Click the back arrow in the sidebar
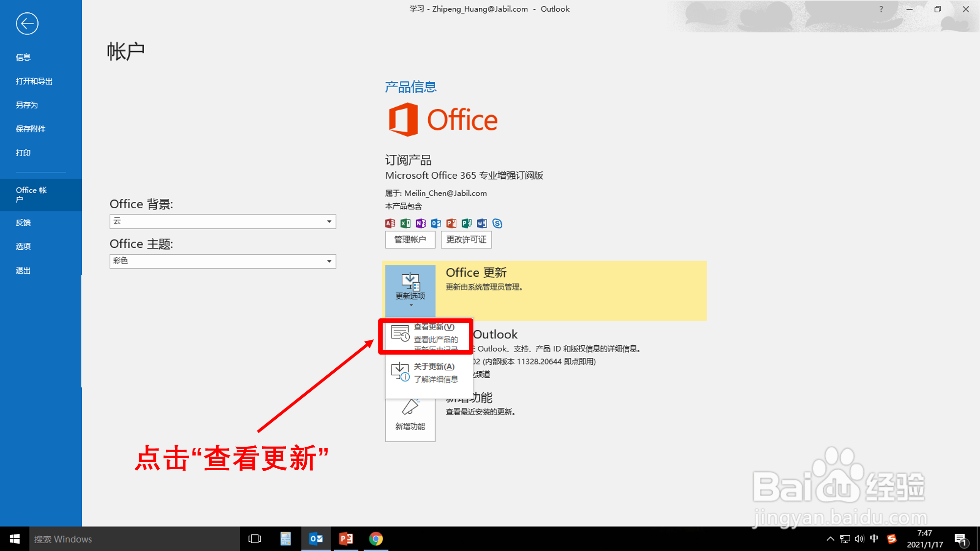The height and width of the screenshot is (551, 980). pyautogui.click(x=27, y=24)
